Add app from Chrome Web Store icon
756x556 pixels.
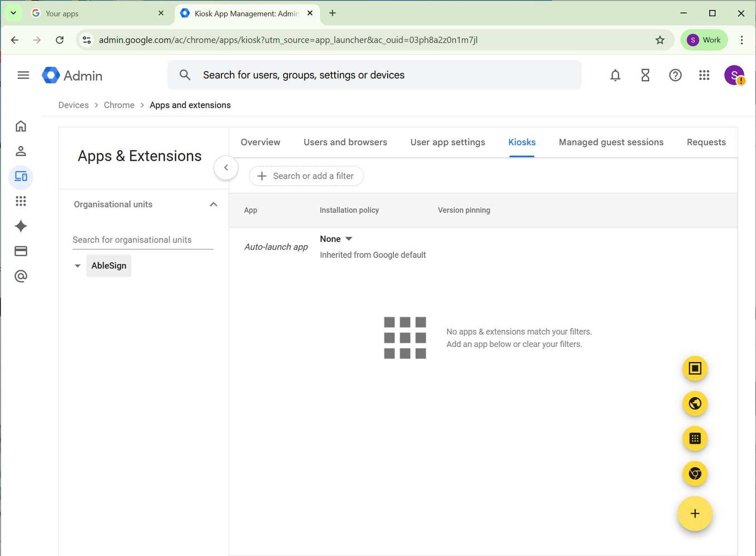pos(694,474)
